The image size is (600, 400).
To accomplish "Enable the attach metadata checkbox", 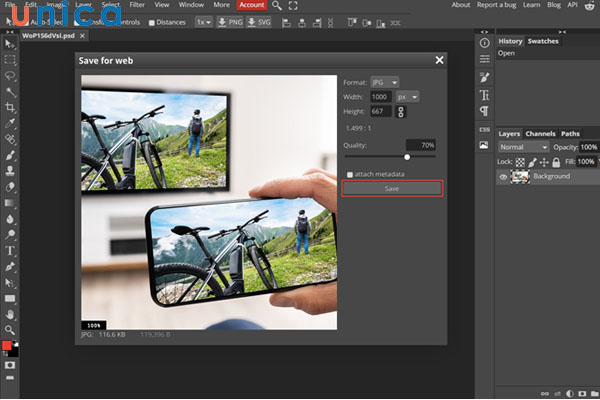I will 349,174.
